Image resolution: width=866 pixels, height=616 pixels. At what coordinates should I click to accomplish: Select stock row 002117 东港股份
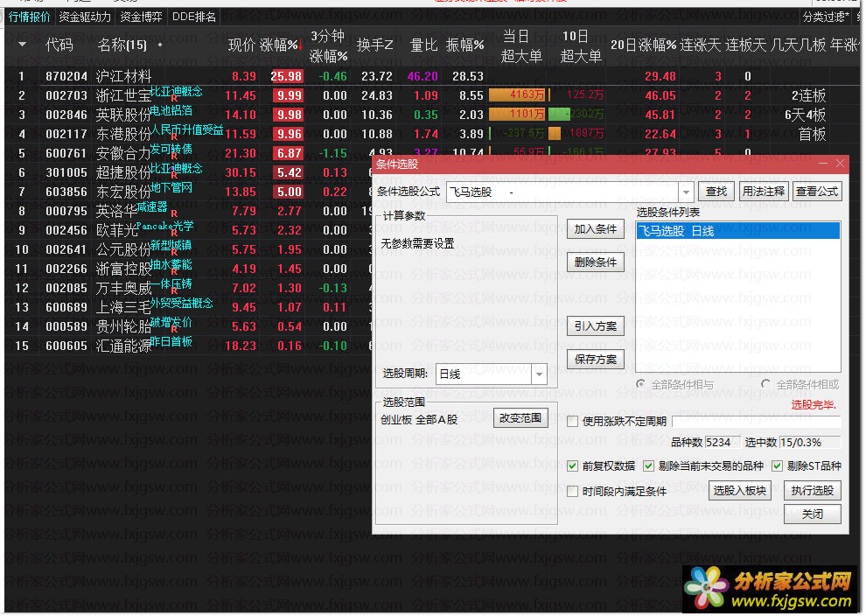[x=430, y=134]
